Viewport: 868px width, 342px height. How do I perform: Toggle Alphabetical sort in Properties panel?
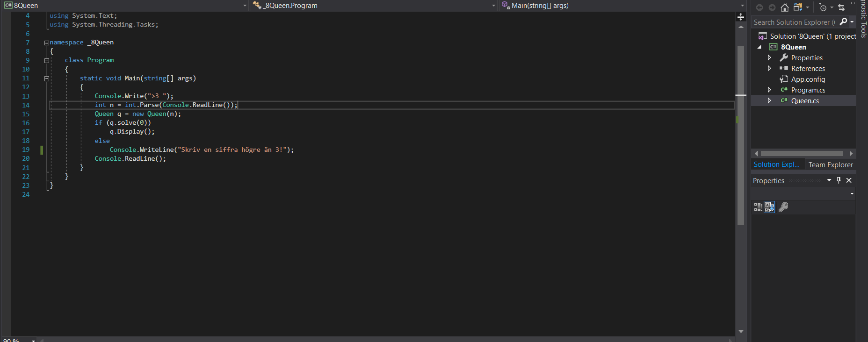point(769,207)
